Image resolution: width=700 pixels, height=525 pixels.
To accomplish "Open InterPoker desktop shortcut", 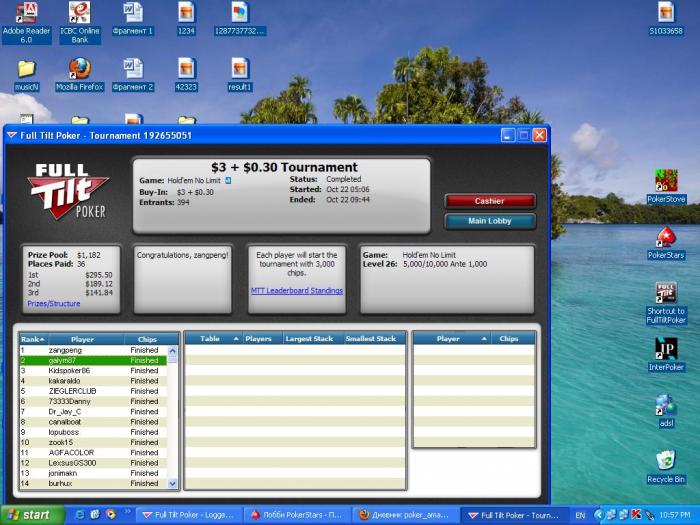I will tap(666, 355).
